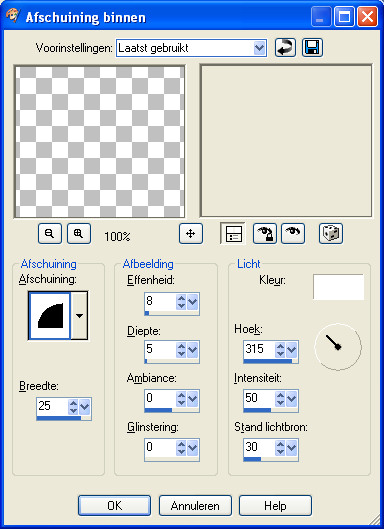
Task: Toggle the auto proof eye-with-lock button
Action: (265, 233)
